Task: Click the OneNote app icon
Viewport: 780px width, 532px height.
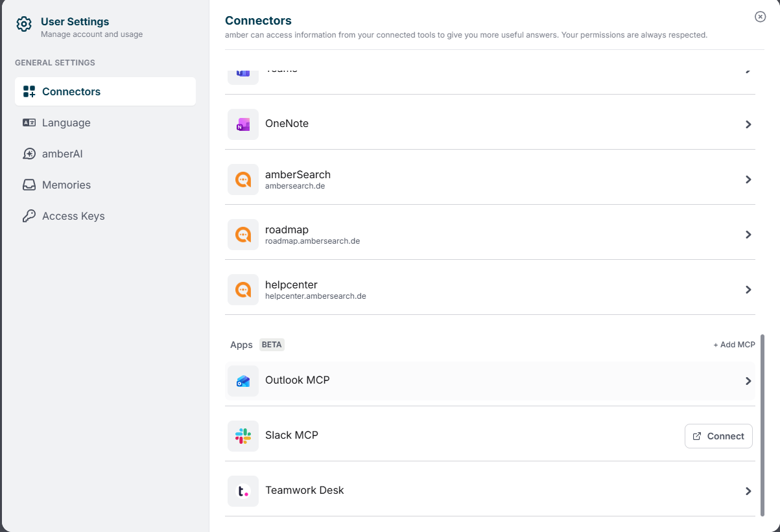Action: [x=243, y=124]
